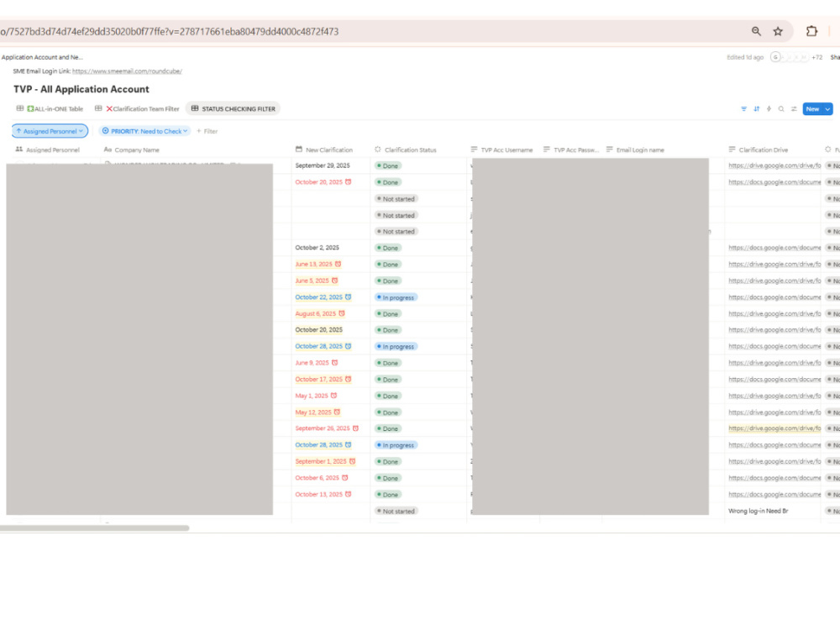Switch to the ALL-in-ONE Table tab
The width and height of the screenshot is (840, 630).
click(x=50, y=108)
